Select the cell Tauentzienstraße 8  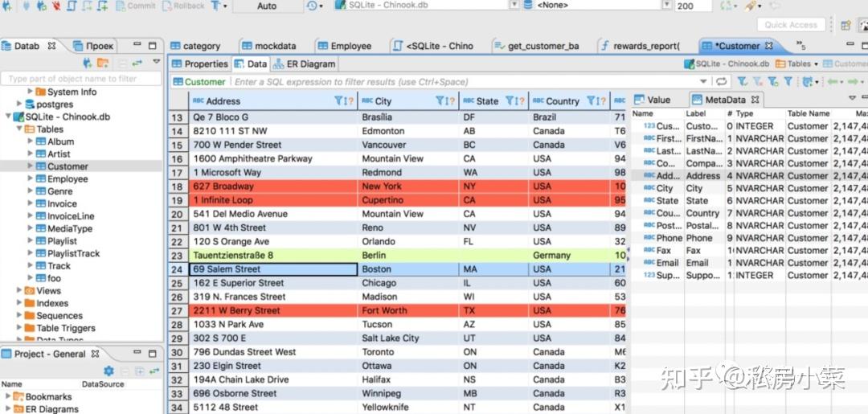click(273, 255)
